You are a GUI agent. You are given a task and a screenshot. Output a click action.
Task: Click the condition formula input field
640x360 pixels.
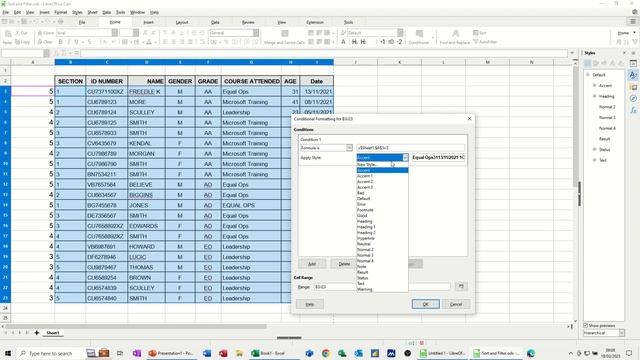point(410,148)
